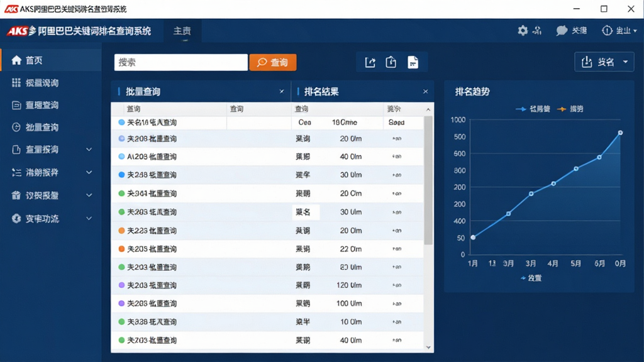Image resolution: width=644 pixels, height=362 pixels.
Task: Close the 排名结果 panel tab
Action: pyautogui.click(x=426, y=92)
